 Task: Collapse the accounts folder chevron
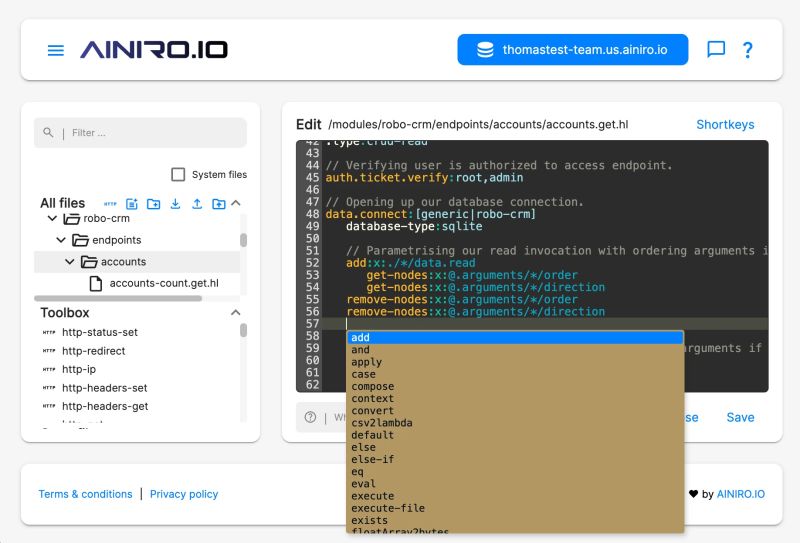70,262
